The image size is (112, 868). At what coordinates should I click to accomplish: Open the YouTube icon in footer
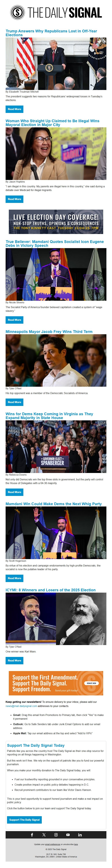pos(68,835)
